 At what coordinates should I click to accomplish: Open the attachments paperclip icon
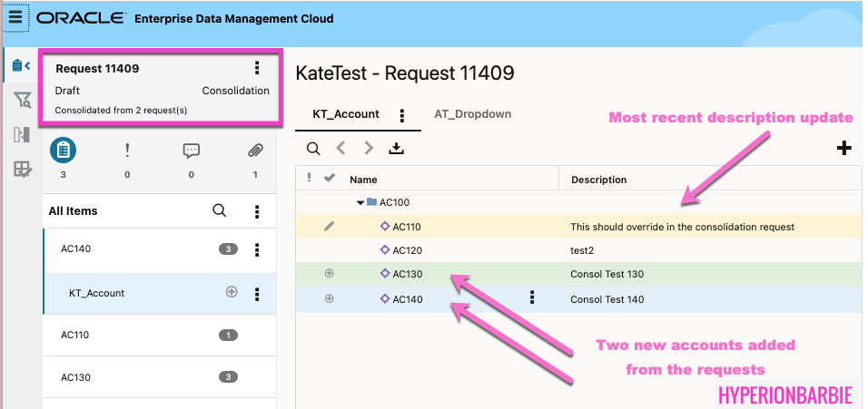255,151
